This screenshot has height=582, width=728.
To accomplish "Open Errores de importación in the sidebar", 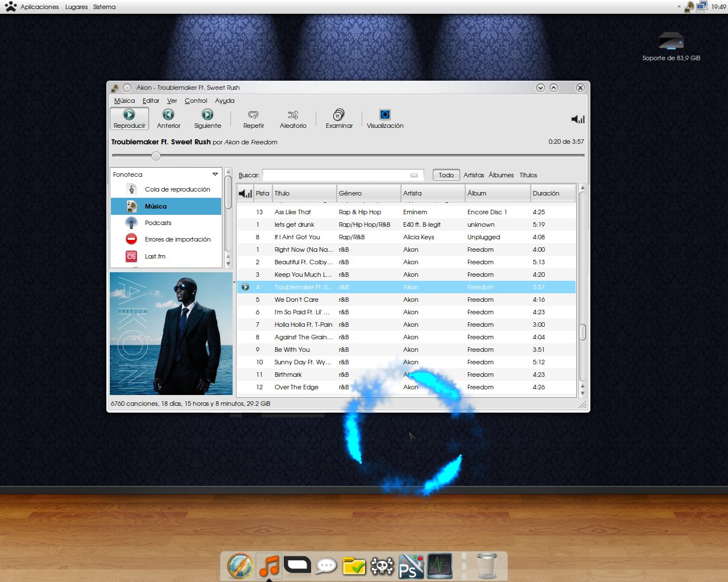I will pyautogui.click(x=166, y=239).
